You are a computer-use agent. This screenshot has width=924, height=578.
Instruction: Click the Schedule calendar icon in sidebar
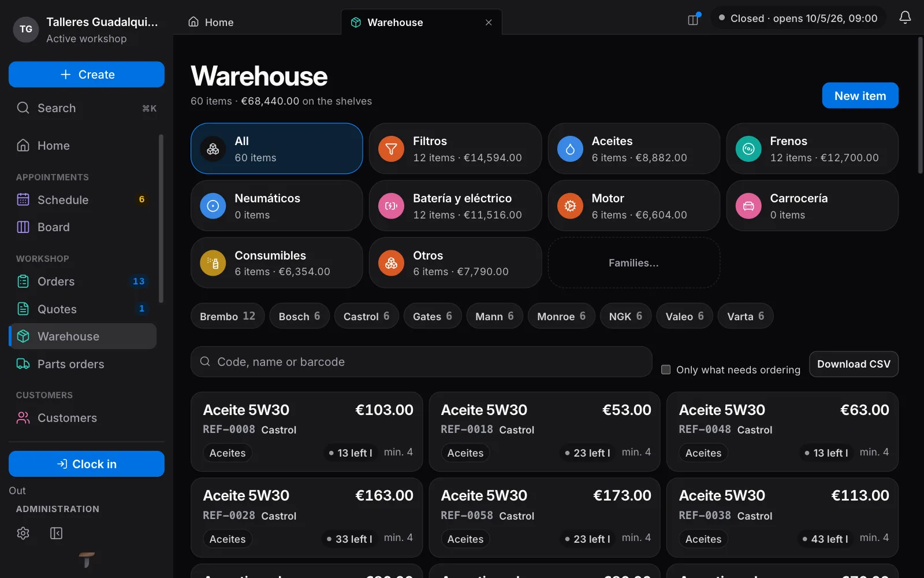point(23,200)
